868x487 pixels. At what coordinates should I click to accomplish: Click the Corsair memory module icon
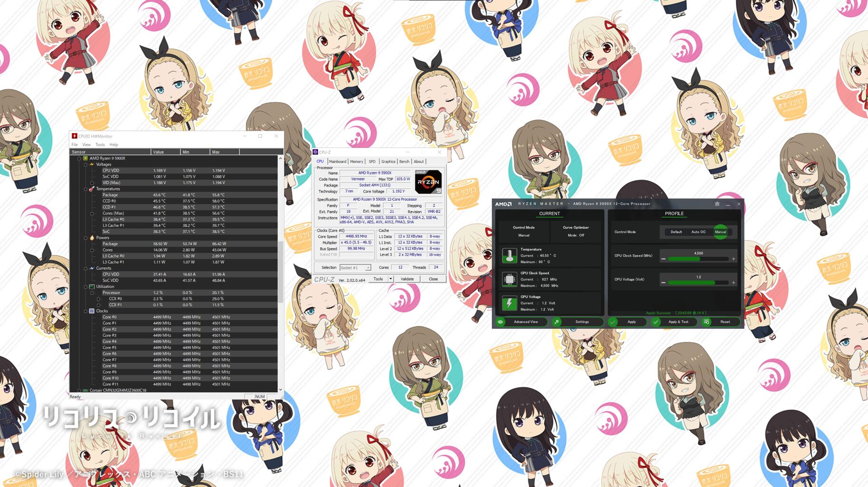86,390
